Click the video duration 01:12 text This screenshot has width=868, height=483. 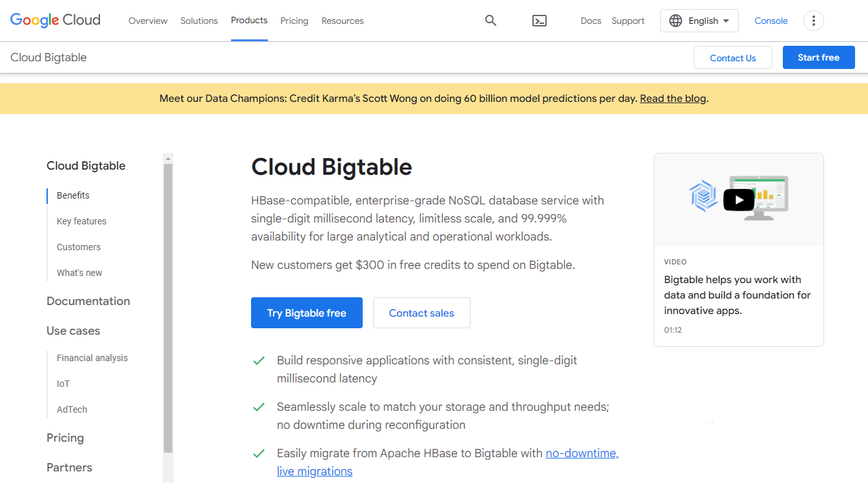[x=672, y=330]
